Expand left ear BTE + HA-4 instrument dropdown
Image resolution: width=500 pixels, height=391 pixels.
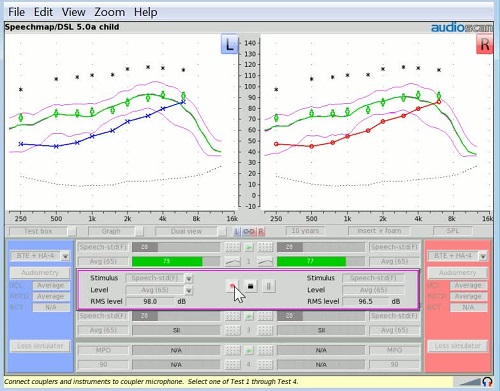point(65,256)
